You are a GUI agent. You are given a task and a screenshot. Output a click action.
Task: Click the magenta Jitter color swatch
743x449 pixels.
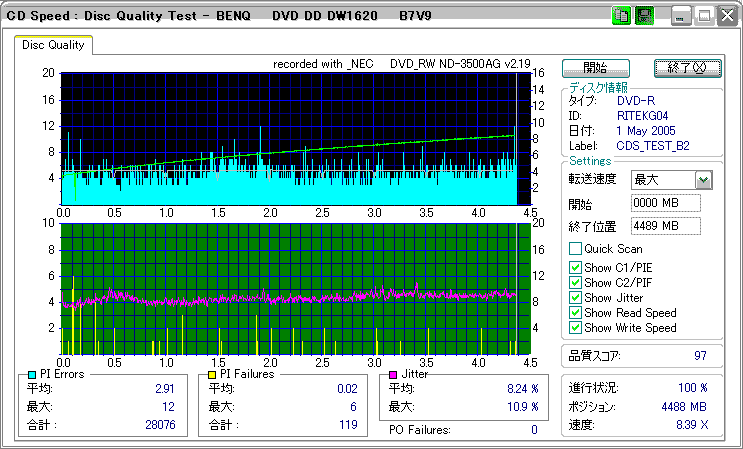click(x=393, y=375)
